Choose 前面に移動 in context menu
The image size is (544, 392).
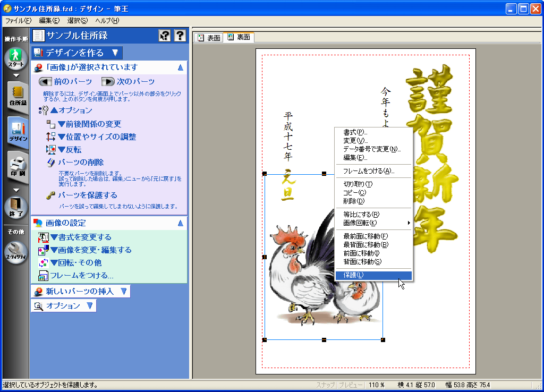373,253
